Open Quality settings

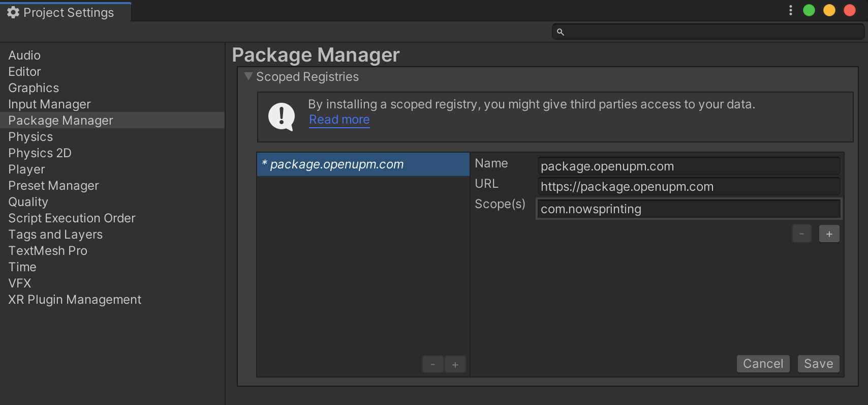click(112, 201)
